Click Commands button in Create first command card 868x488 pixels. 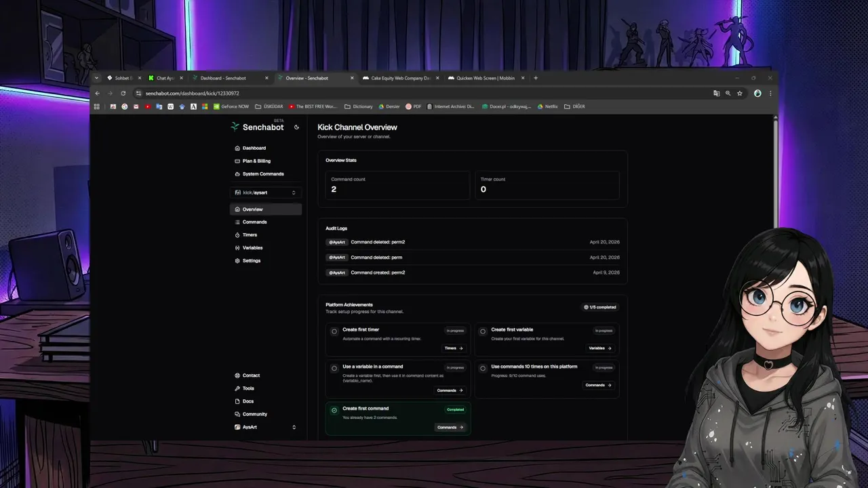pyautogui.click(x=450, y=427)
